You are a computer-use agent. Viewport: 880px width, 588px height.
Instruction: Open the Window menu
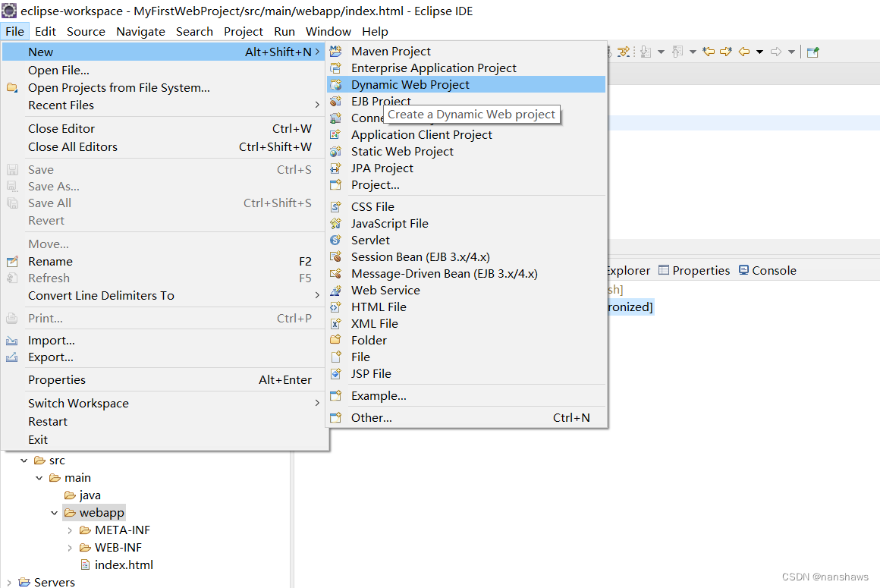(x=328, y=31)
